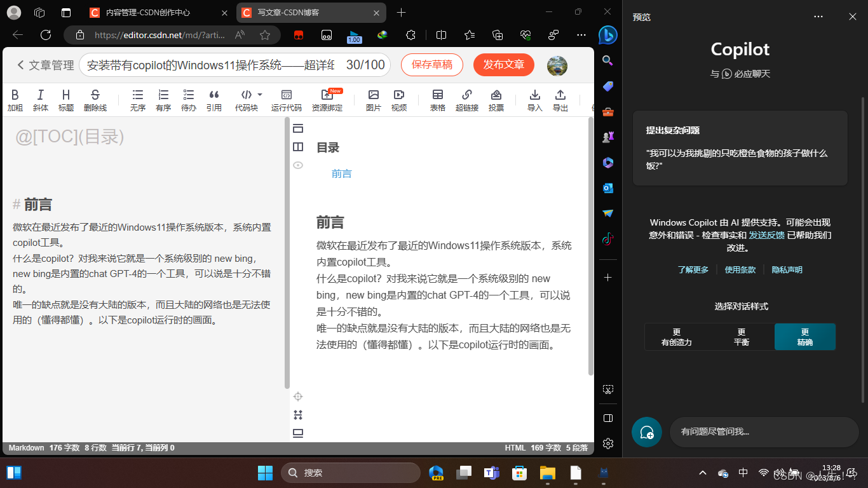Viewport: 868px width, 488px height.
Task: Select the 更精确 conversation style
Action: pyautogui.click(x=805, y=337)
